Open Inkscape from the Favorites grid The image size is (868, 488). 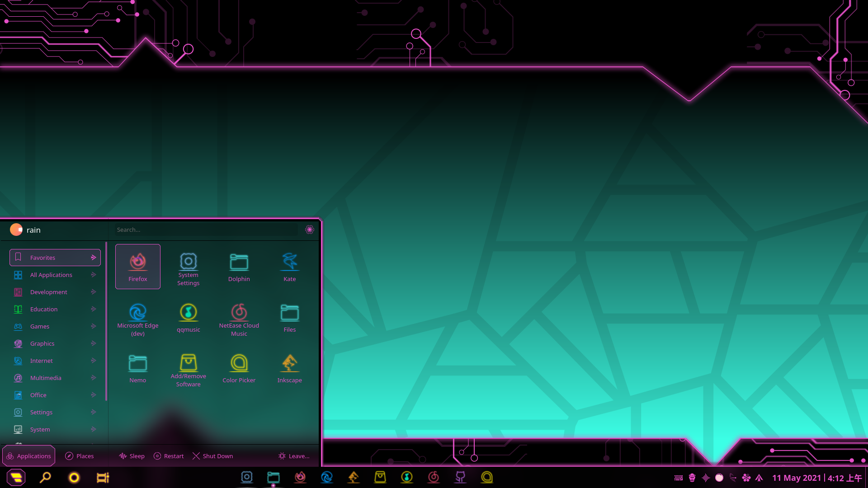pos(290,368)
